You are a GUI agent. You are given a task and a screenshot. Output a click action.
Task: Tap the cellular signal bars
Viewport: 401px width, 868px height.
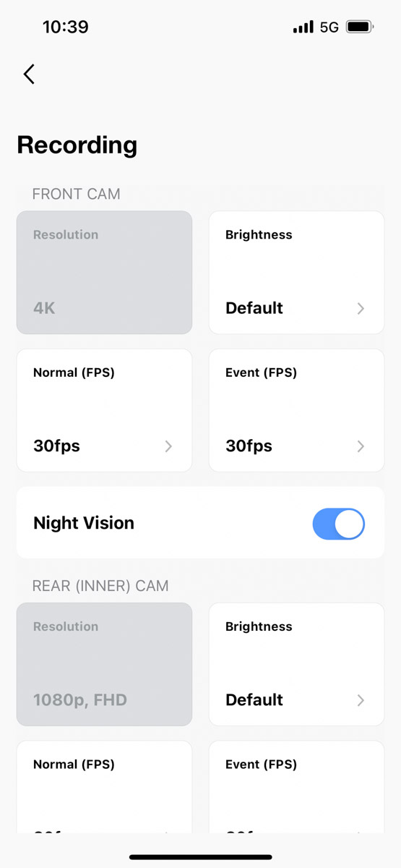coord(303,27)
